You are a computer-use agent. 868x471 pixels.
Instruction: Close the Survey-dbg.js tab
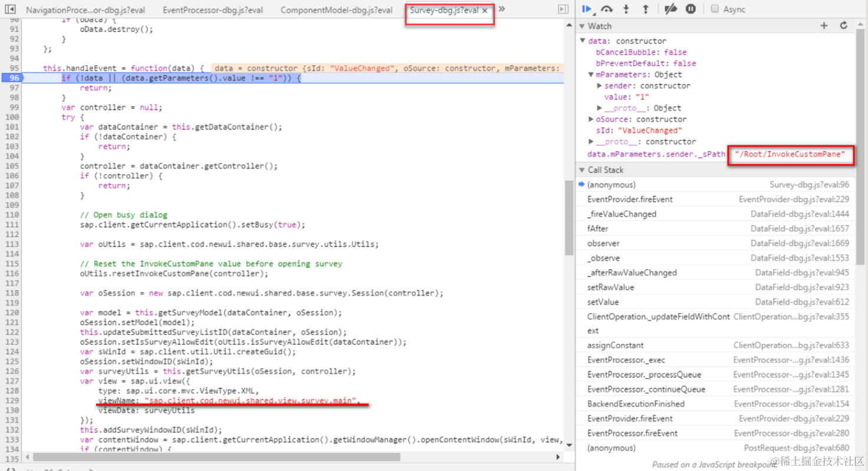(x=484, y=11)
